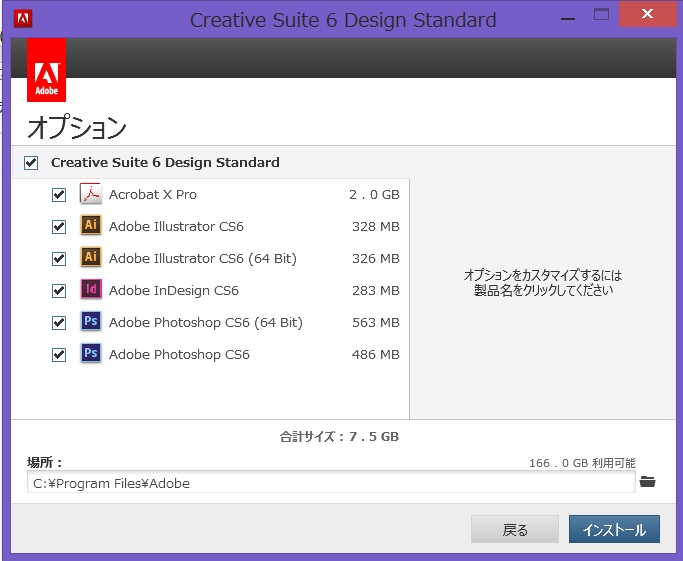Maximize the installer window
683x561 pixels.
(601, 15)
